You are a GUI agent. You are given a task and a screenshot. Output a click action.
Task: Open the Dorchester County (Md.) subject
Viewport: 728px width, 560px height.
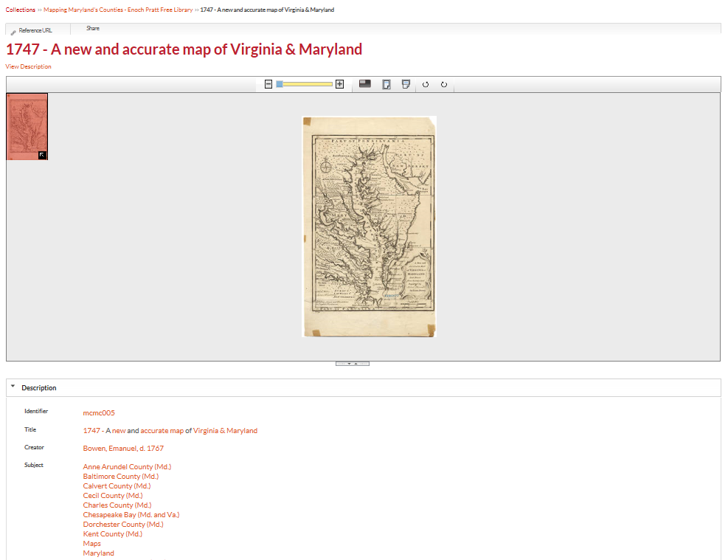[x=123, y=525]
